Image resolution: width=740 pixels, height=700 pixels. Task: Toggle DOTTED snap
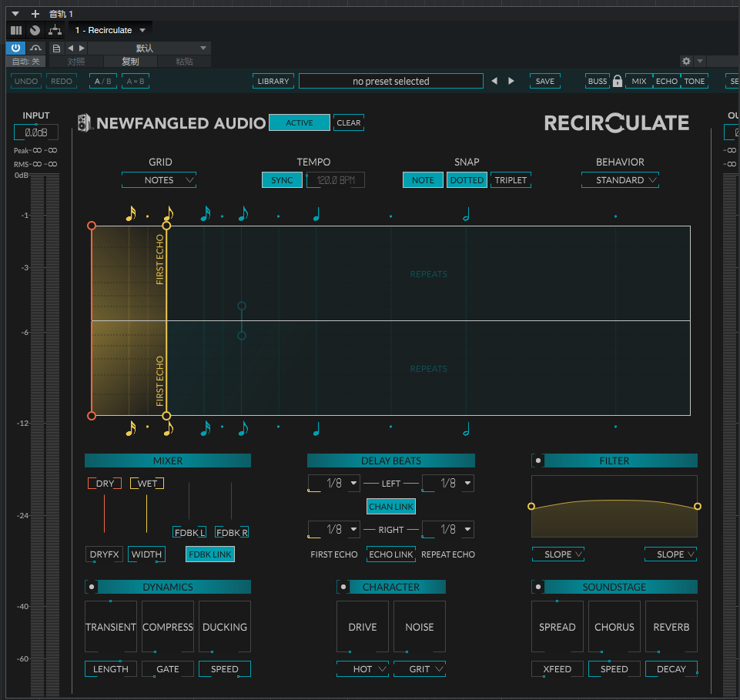pyautogui.click(x=467, y=180)
